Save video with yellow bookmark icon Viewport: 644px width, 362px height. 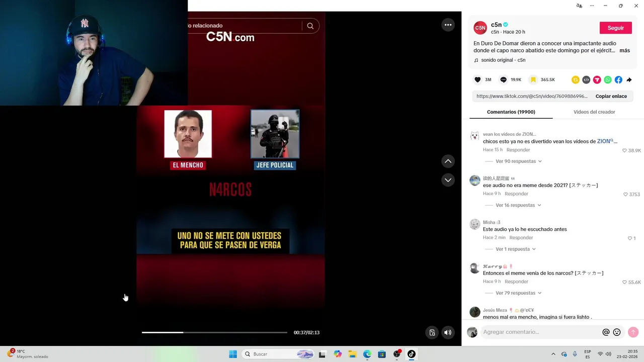pos(533,80)
